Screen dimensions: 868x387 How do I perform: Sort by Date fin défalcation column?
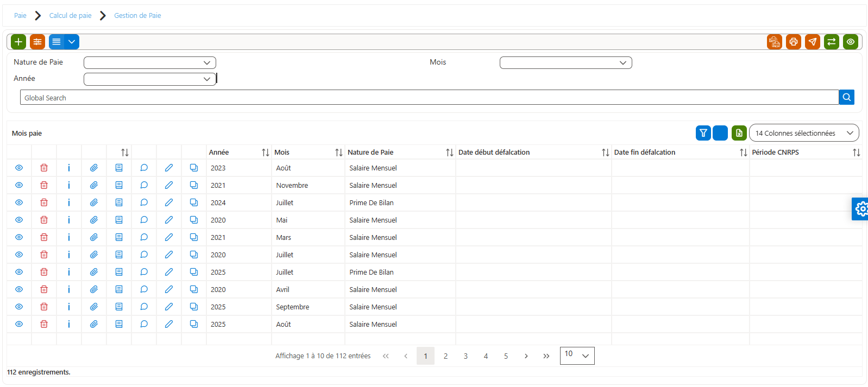(x=681, y=153)
